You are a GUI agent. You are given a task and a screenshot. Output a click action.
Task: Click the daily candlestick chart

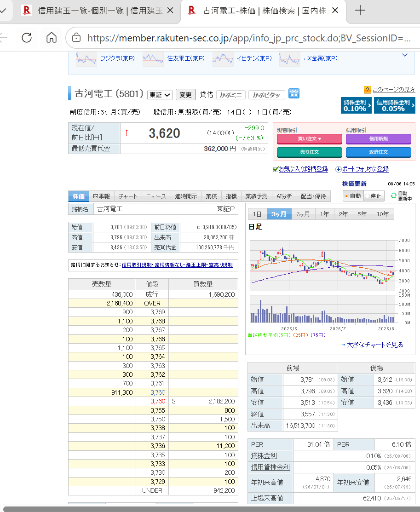click(322, 265)
